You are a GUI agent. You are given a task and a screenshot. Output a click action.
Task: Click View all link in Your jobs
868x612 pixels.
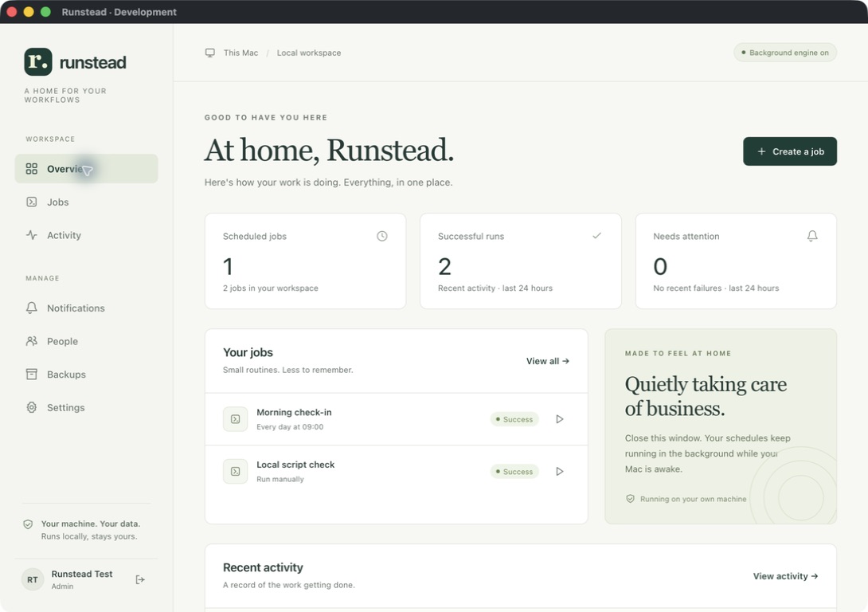[x=548, y=361]
